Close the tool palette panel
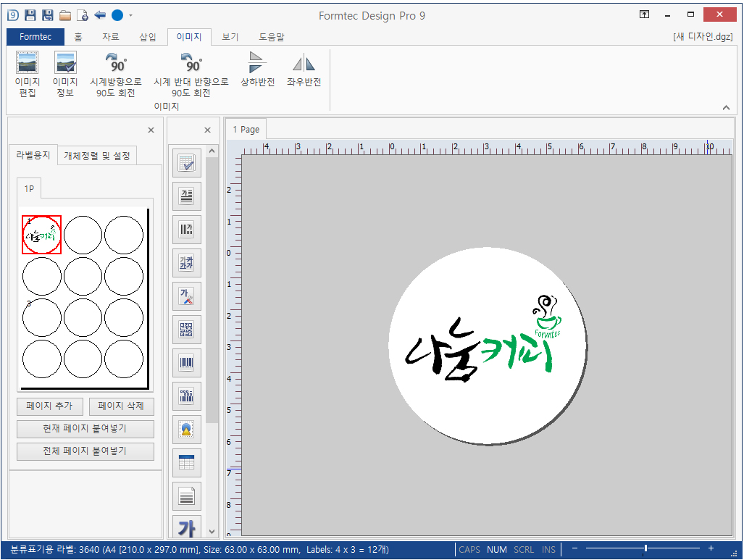The width and height of the screenshot is (744, 560). (x=207, y=130)
